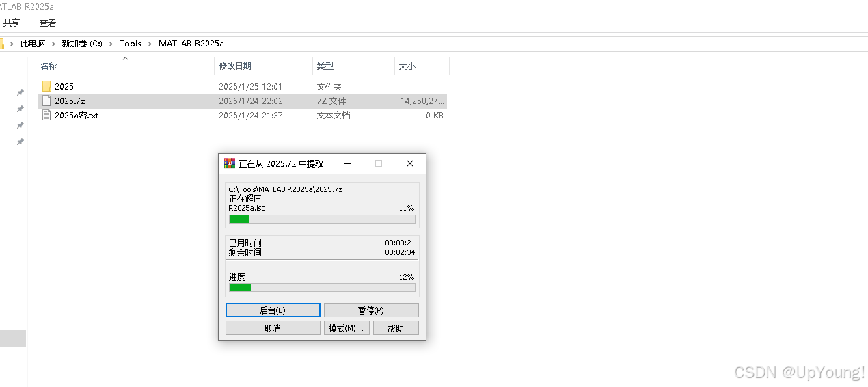The height and width of the screenshot is (387, 868).
Task: Click the 7Z 文件 type cell
Action: 331,101
